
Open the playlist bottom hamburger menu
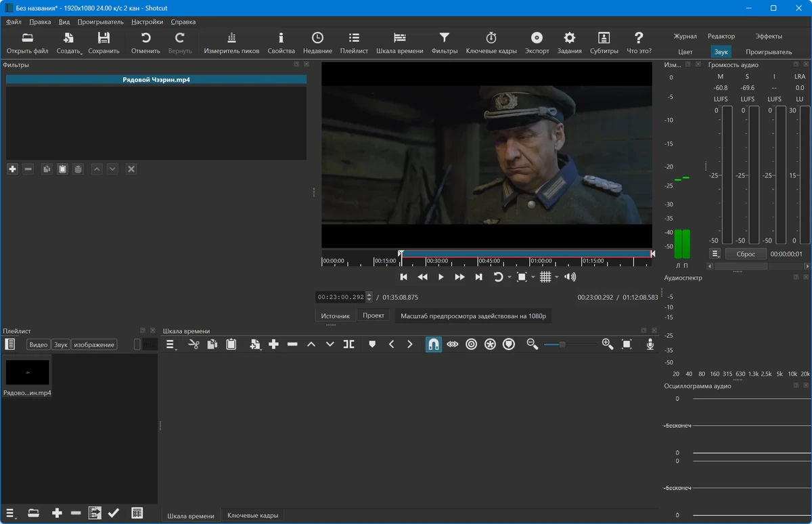11,513
